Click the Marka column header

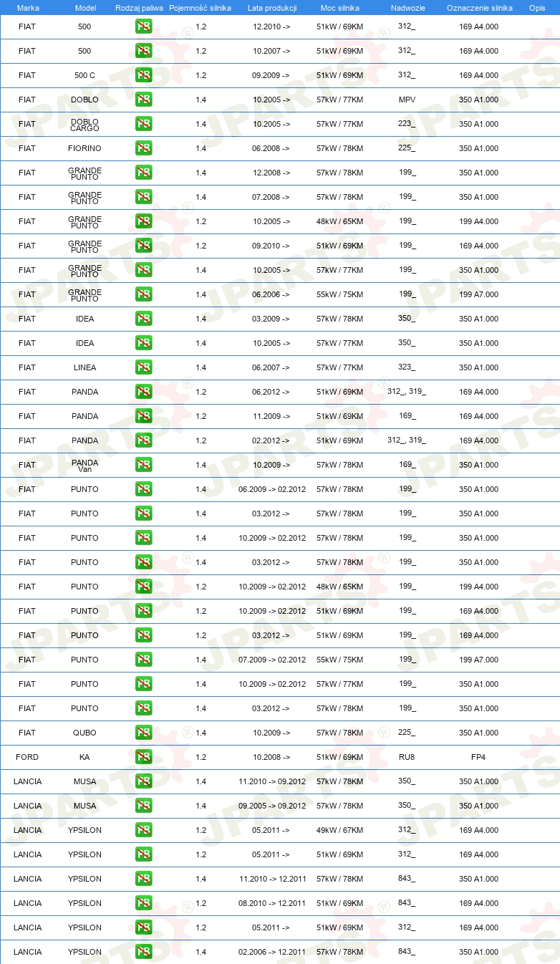(28, 8)
